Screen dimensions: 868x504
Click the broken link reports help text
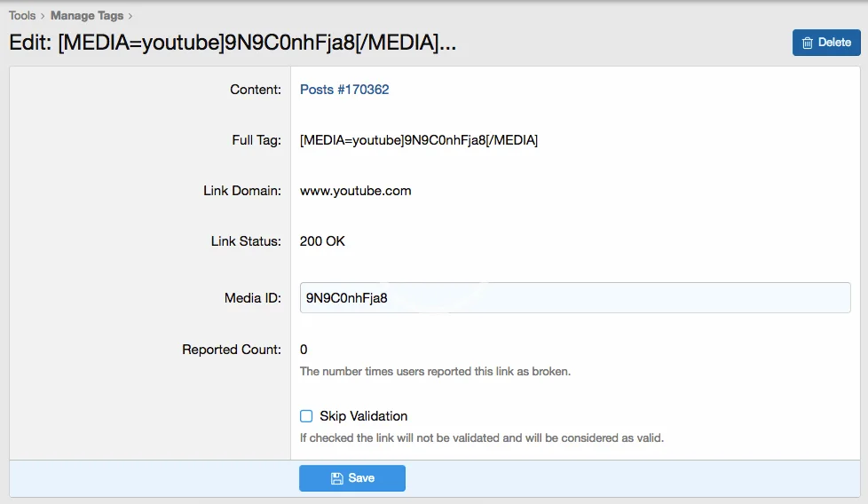435,372
